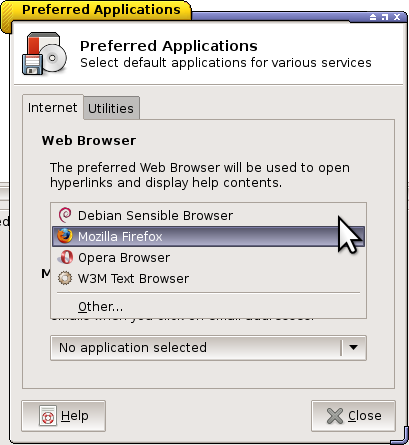
Task: Click the Select default applications subtitle text
Action: (226, 63)
